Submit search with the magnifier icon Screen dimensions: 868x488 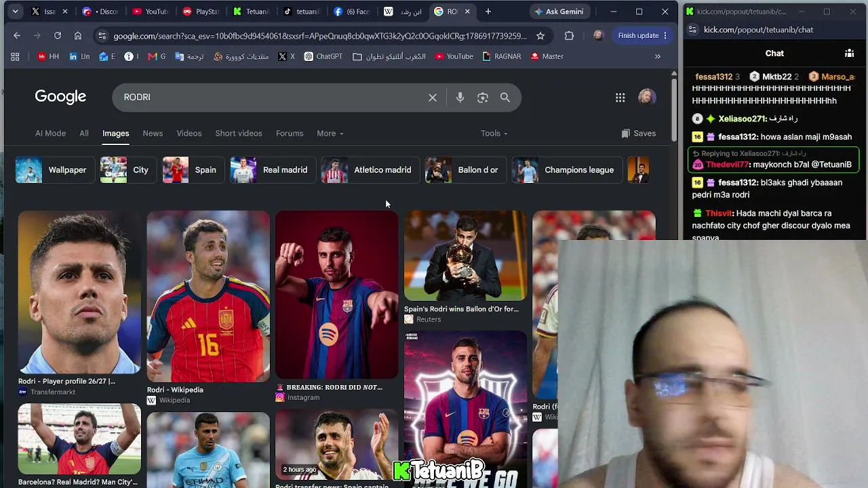[x=505, y=98]
